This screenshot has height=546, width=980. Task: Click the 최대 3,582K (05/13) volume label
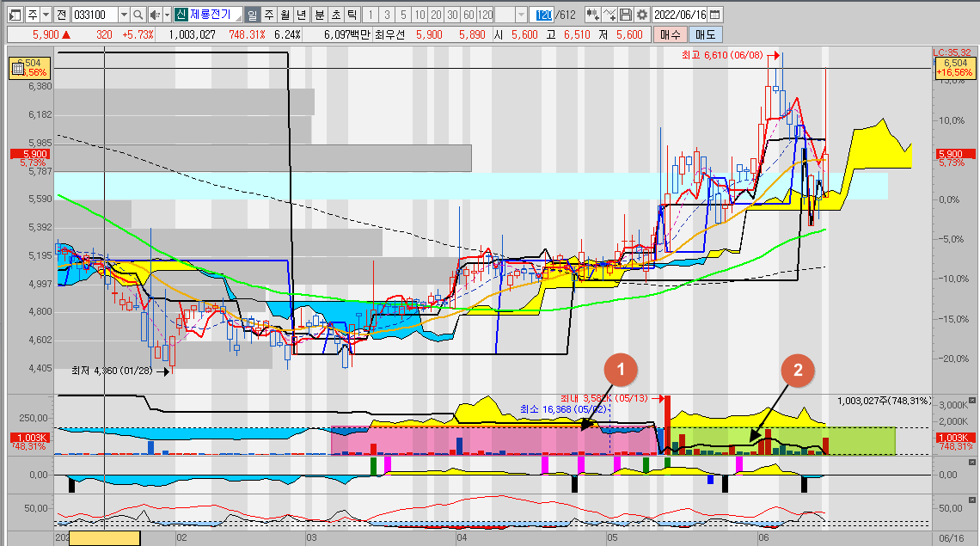tap(603, 398)
